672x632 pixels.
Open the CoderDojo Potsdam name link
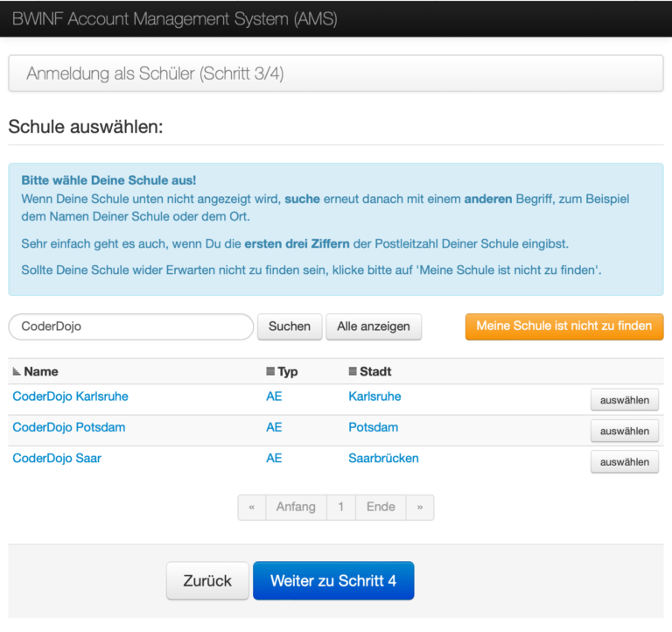[68, 427]
